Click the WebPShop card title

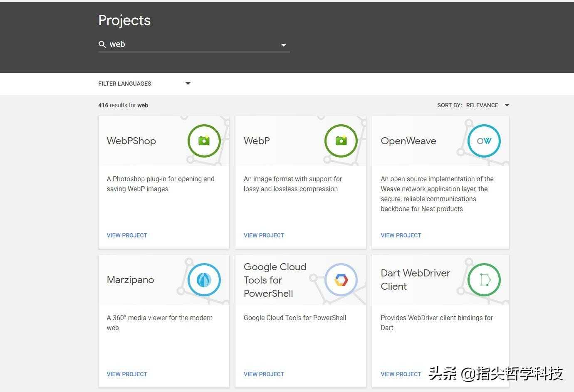coord(131,141)
